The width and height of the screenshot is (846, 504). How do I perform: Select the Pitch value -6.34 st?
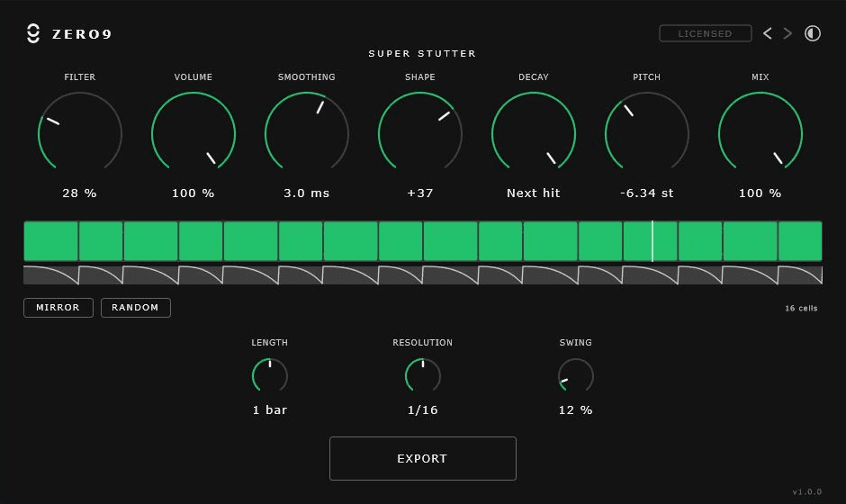(x=646, y=193)
